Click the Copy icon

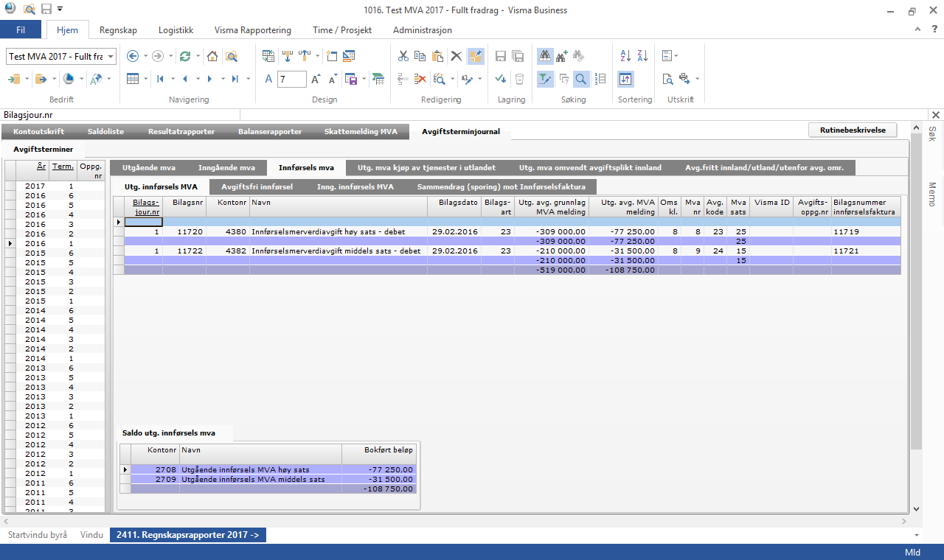pyautogui.click(x=420, y=56)
